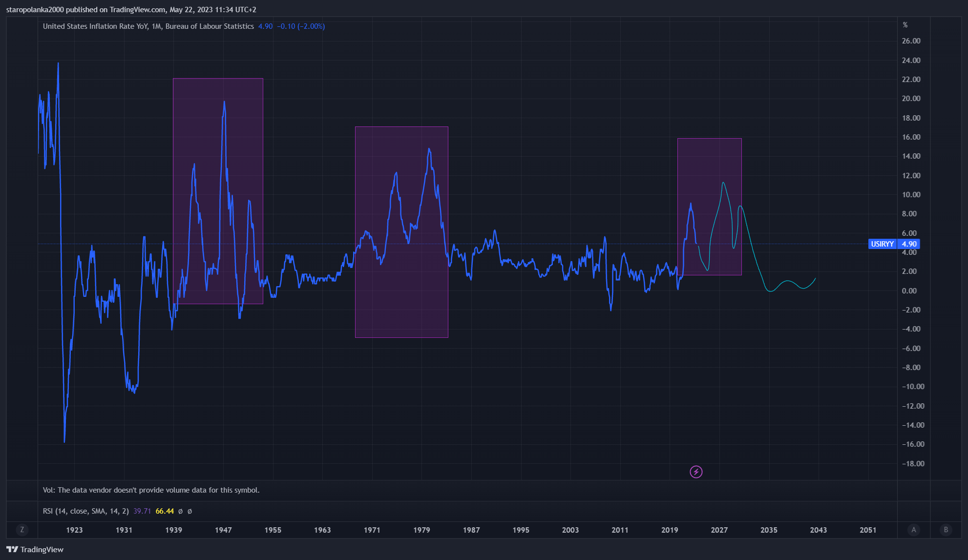Screen dimensions: 968x560
Task: Click the 1947 time axis label
Action: click(x=223, y=530)
